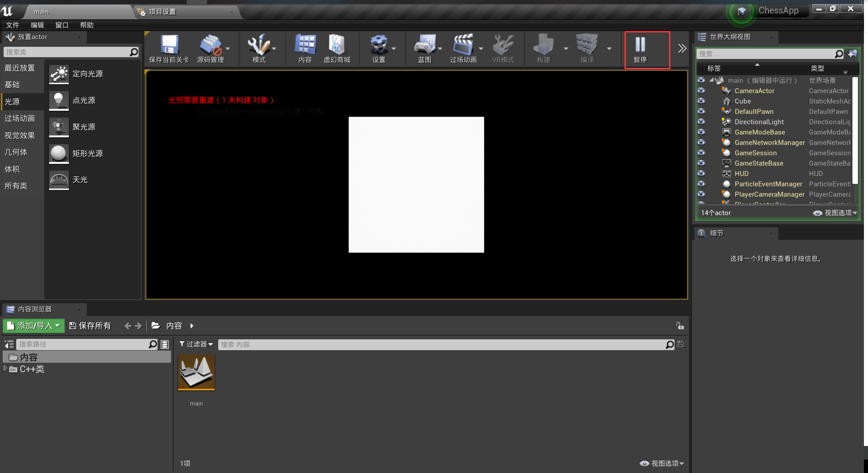Click the Settings (设置) toolbar icon
Screen dimensions: 868x473
378,45
